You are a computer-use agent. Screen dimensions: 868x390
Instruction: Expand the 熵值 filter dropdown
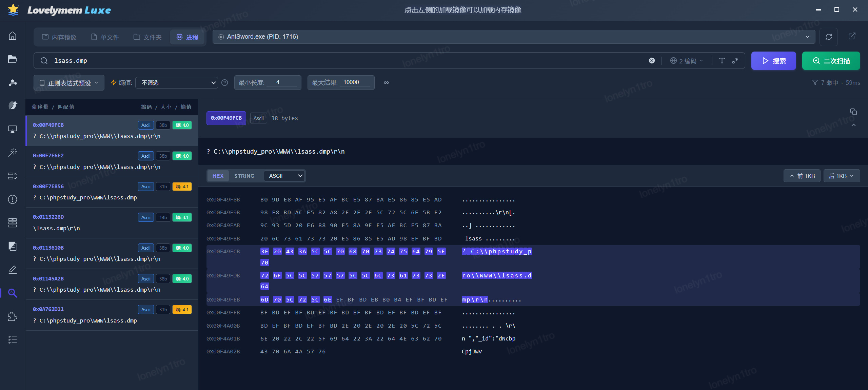(176, 83)
